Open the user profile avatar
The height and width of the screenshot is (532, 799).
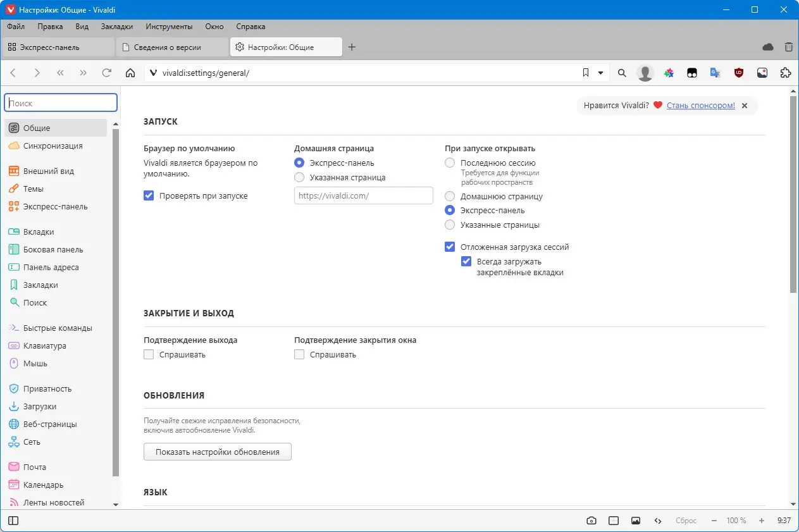645,73
